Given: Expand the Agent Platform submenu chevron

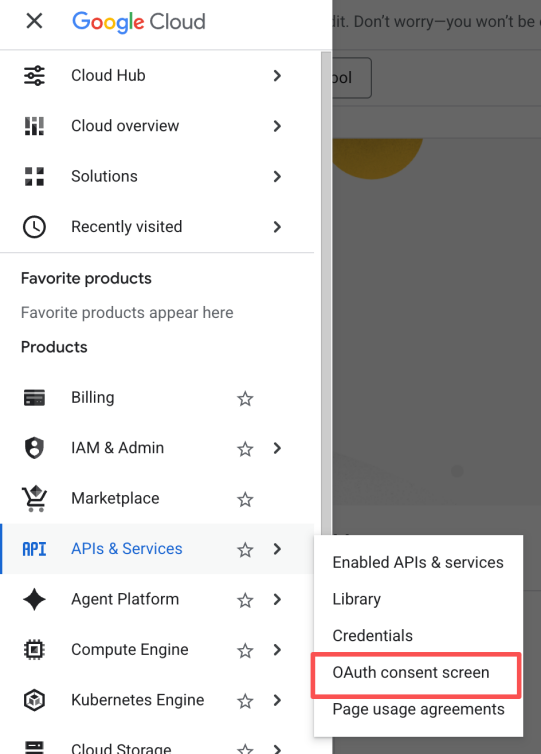Looking at the screenshot, I should 277,599.
